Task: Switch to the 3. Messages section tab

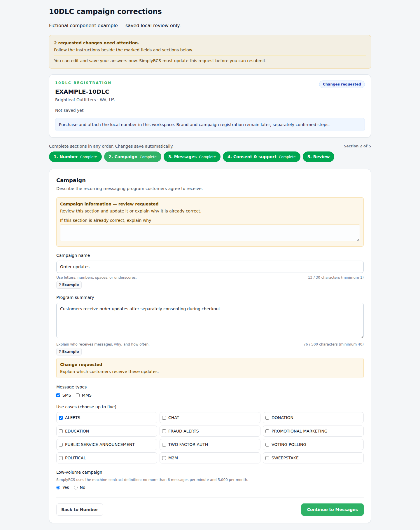Action: pyautogui.click(x=192, y=157)
